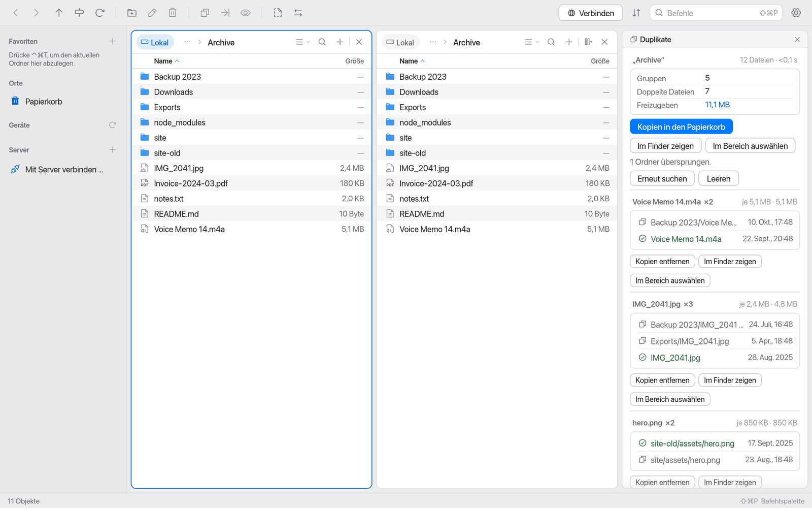Open settings with the gear icon
Screen dimensions: 812x508
(x=796, y=13)
